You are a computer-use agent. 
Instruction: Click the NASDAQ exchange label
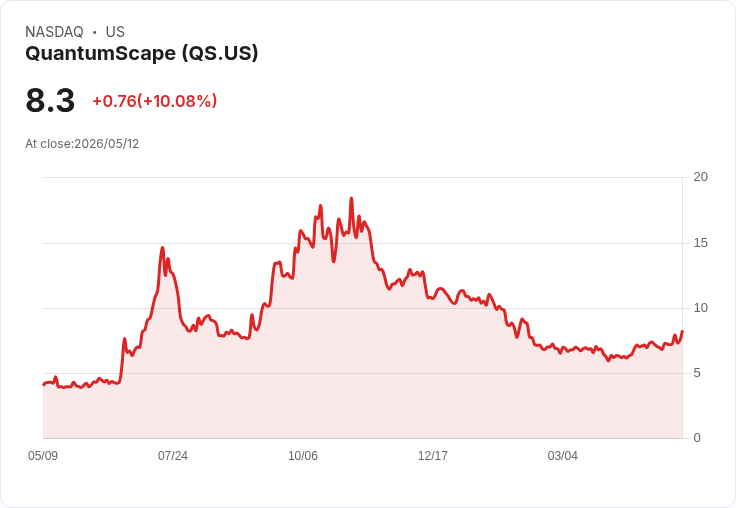pos(54,32)
